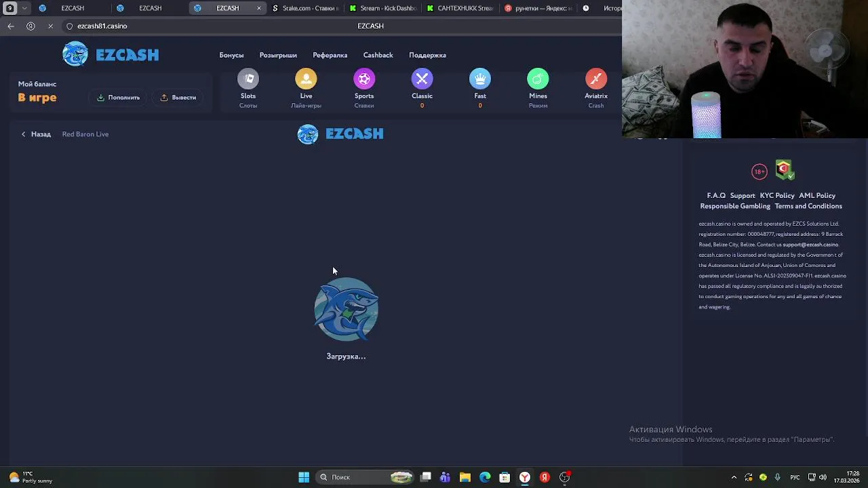Switch to Stream - Kick Dashboard tab
Screen dimensions: 868x488
coord(382,8)
